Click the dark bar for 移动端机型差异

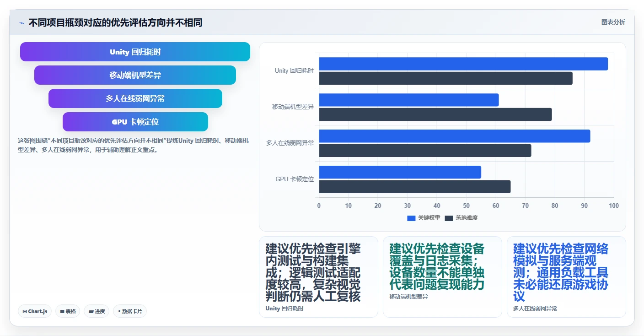(435, 114)
